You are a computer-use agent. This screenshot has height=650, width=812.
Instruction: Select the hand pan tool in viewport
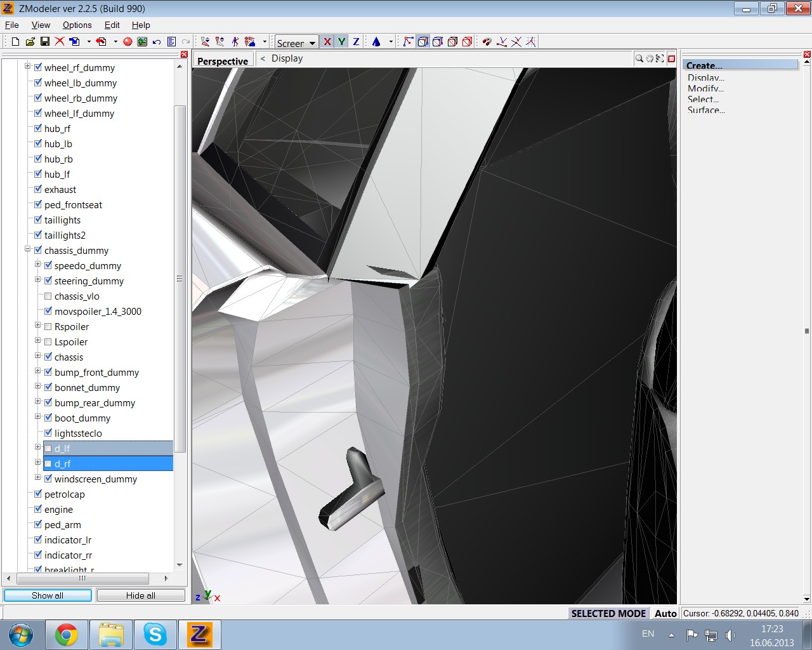coord(650,58)
